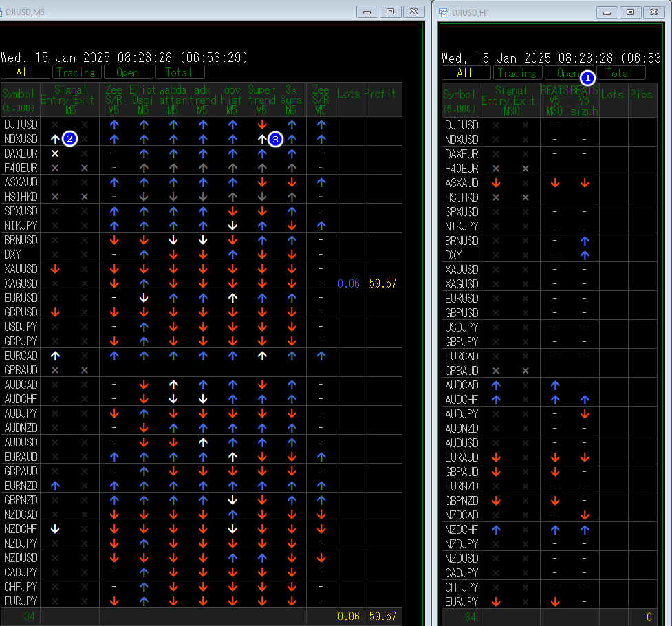Select GPBAUD symbol in the M5 window
This screenshot has height=626, width=672.
[21, 370]
